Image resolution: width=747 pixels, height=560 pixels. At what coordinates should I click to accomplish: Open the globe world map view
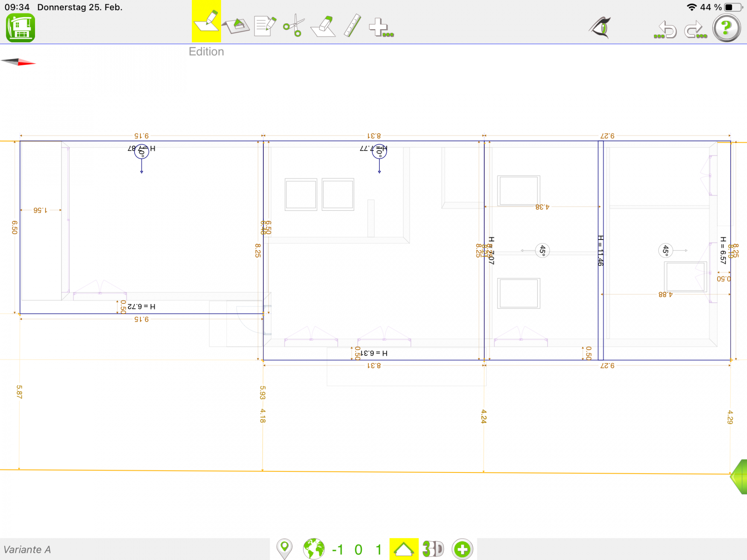(314, 549)
